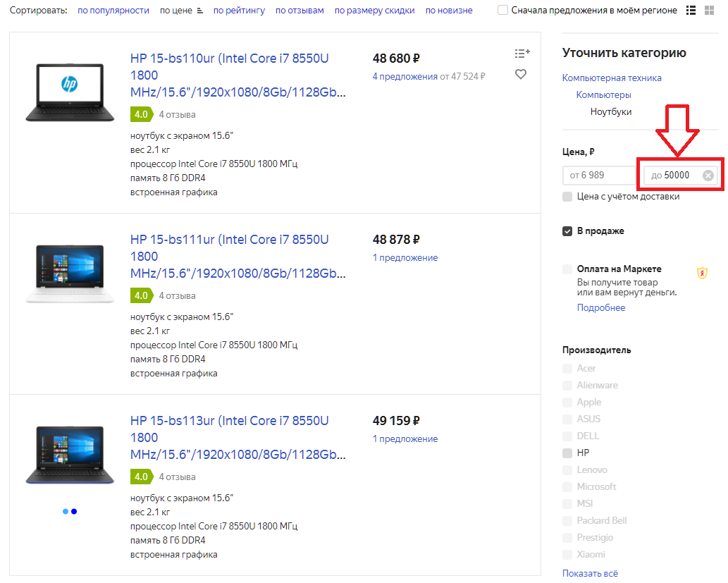Open HP 15-bs111ur white laptop thumbnail

[70, 274]
